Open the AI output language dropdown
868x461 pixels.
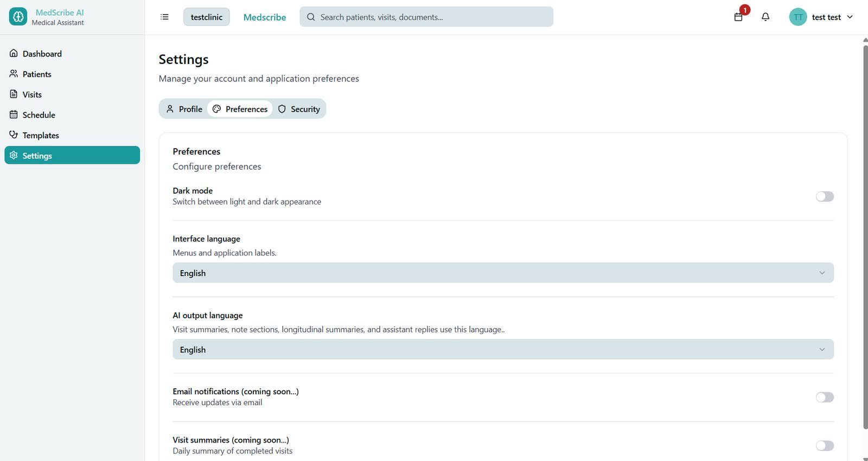click(x=503, y=349)
